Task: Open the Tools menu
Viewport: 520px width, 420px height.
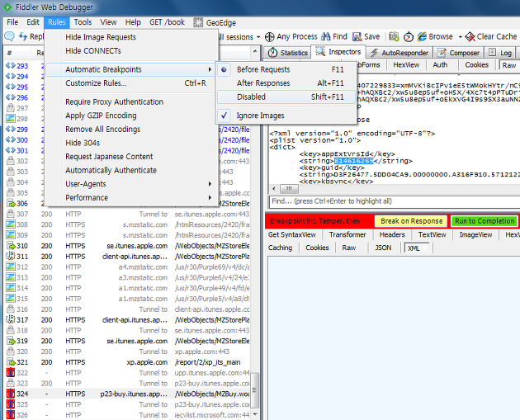Action: (x=83, y=22)
